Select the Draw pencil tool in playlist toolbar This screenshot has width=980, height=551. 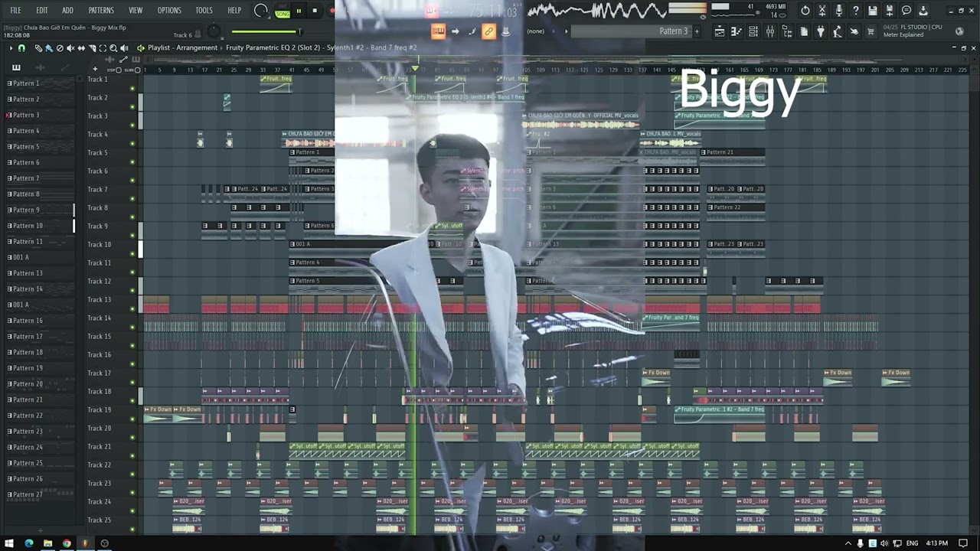coord(38,48)
